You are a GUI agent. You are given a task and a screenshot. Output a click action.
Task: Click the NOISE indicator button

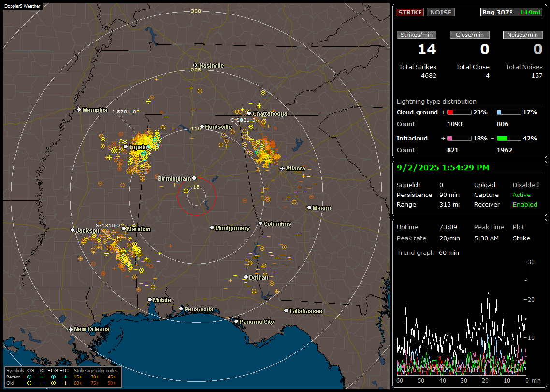(441, 12)
